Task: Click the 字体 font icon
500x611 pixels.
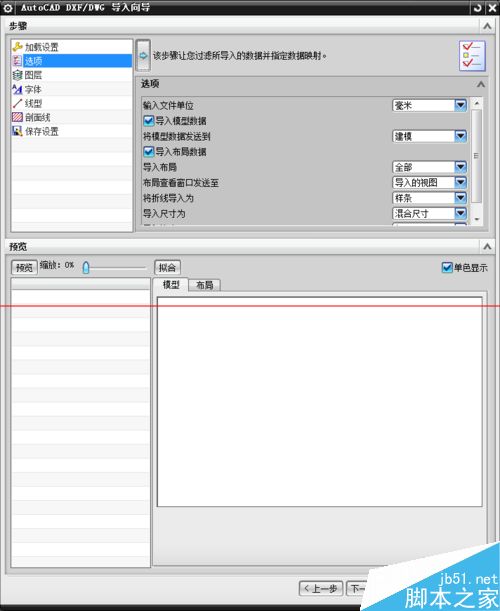Action: [x=18, y=89]
